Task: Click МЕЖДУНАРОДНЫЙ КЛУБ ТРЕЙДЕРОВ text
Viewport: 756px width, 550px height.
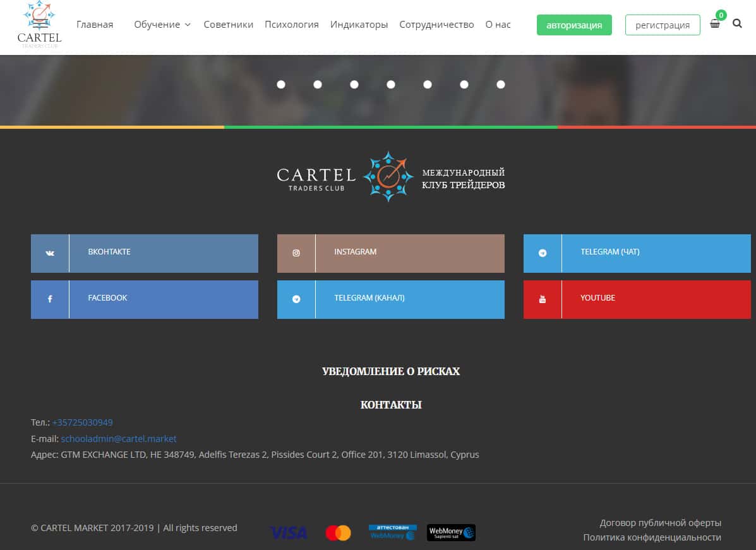Action: click(464, 179)
